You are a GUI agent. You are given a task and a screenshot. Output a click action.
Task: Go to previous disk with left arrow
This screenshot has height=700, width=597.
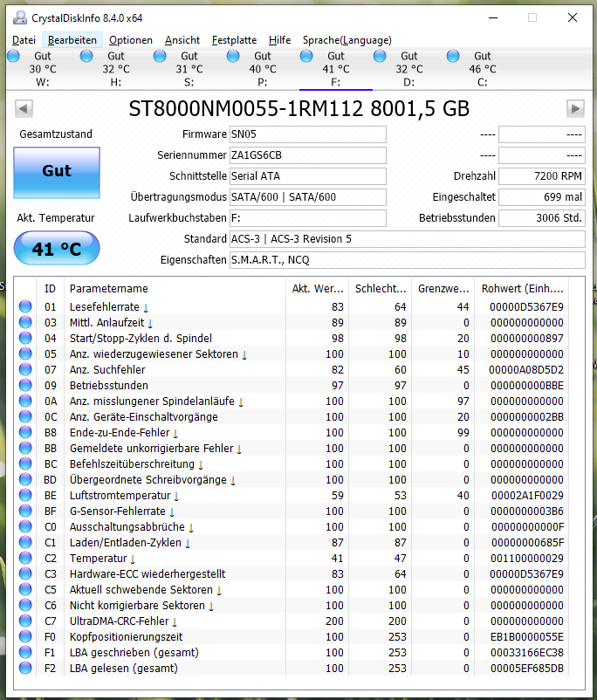tap(24, 108)
